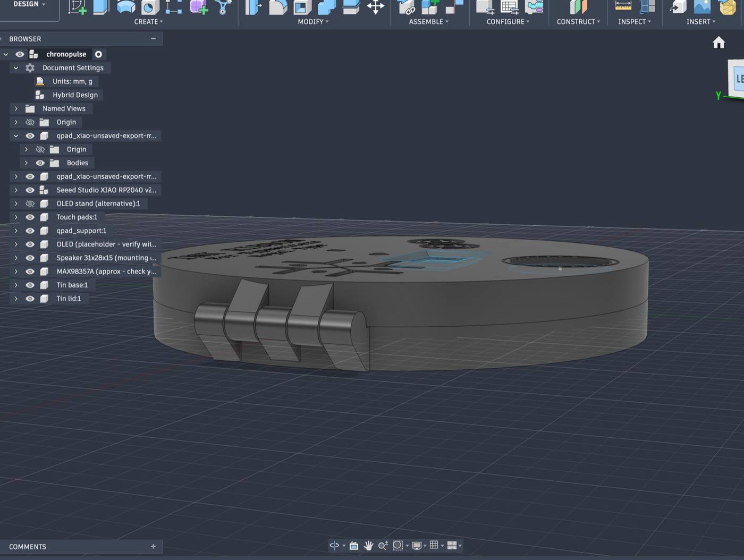Toggle visibility of Touch pads:1
The width and height of the screenshot is (744, 560).
pos(30,217)
